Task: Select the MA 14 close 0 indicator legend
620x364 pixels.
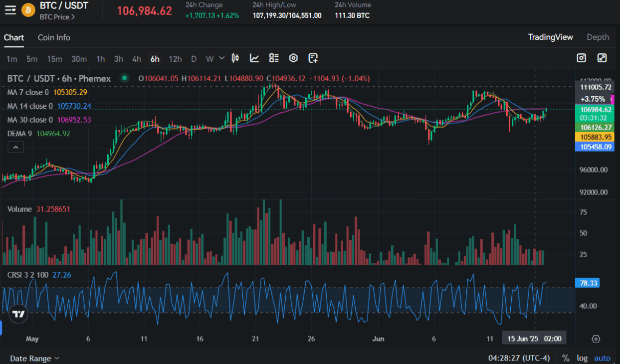Action: (x=30, y=106)
